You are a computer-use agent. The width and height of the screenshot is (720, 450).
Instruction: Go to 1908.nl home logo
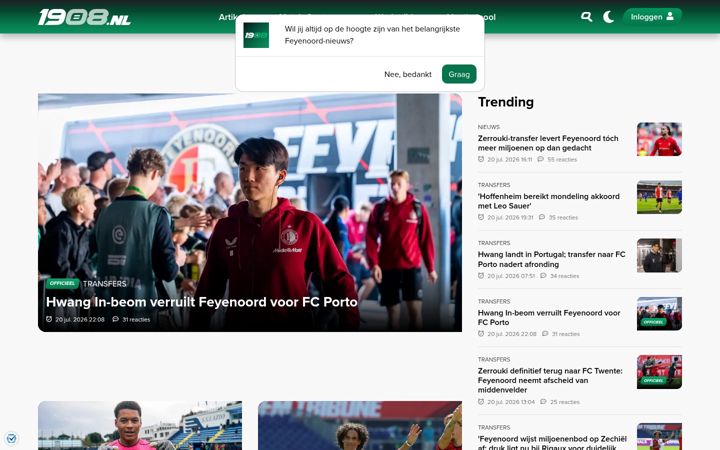84,17
